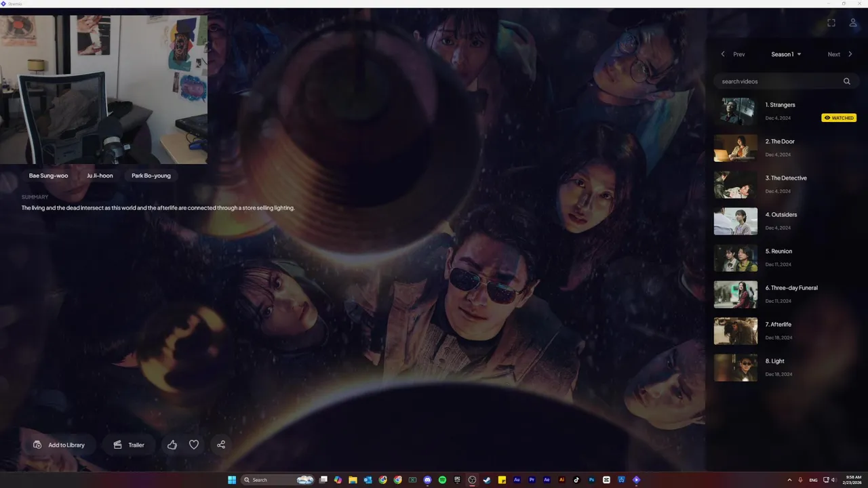
Task: Select episode title 4. Outsiders
Action: 781,215
